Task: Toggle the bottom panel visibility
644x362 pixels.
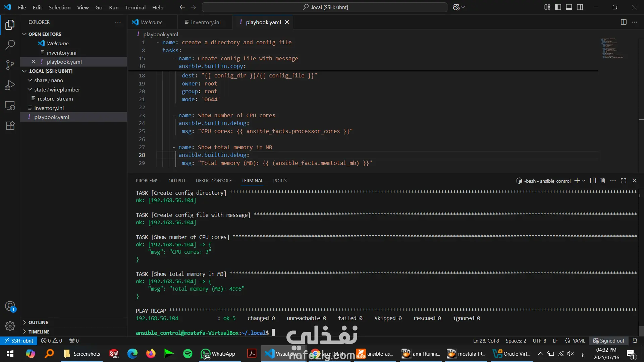Action: pyautogui.click(x=569, y=7)
